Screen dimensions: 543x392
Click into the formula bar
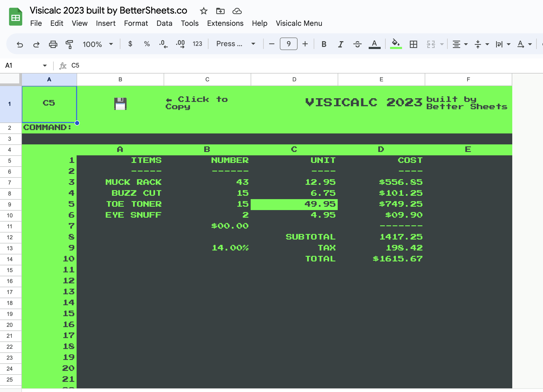[305, 65]
